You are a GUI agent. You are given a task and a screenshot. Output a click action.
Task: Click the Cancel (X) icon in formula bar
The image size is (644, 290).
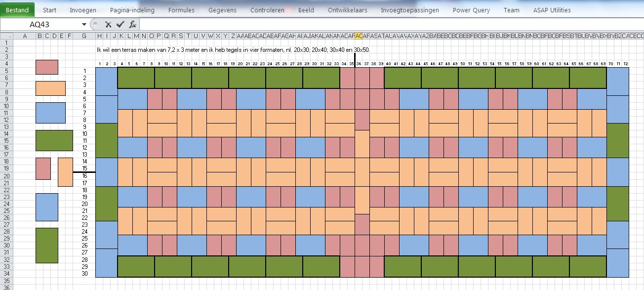pyautogui.click(x=108, y=24)
